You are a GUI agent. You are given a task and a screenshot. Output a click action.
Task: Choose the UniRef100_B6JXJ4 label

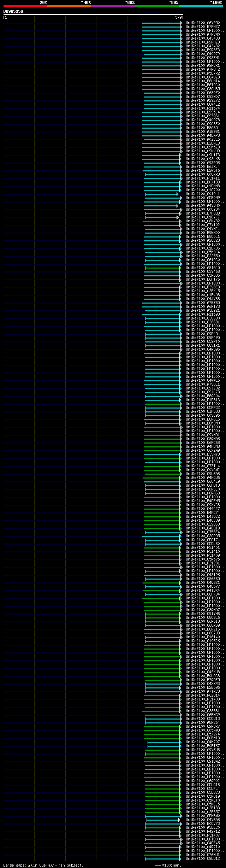click(203, 167)
